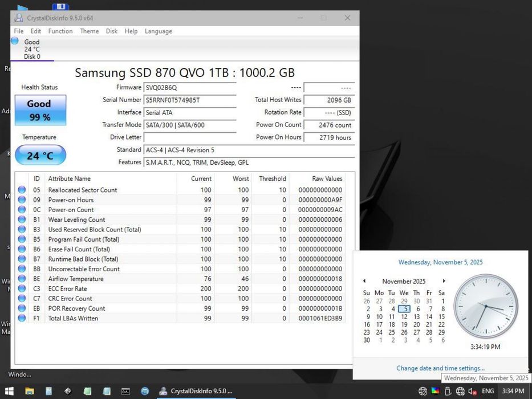Open the Edit menu
Viewport: 532px width, 399px height.
click(35, 31)
